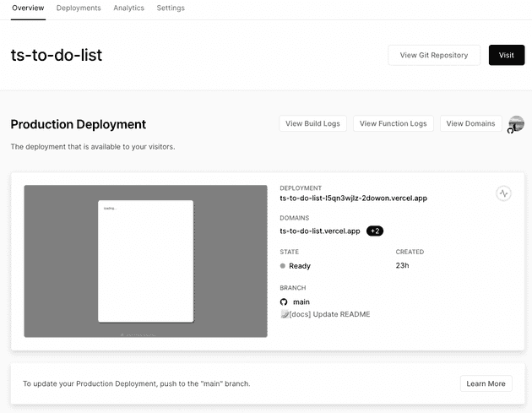Screen dimensions: 532x413
Task: Go to the Settings tab
Action: [x=171, y=8]
